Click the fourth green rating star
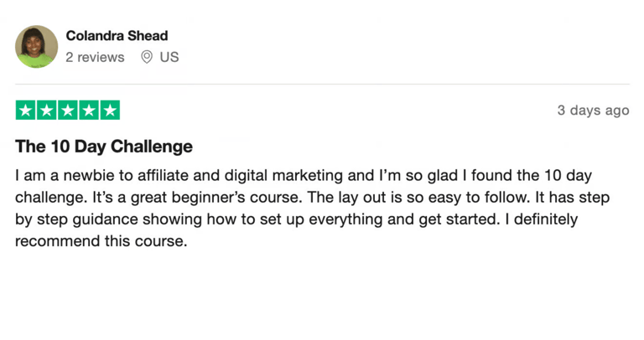The height and width of the screenshot is (340, 644). [89, 110]
